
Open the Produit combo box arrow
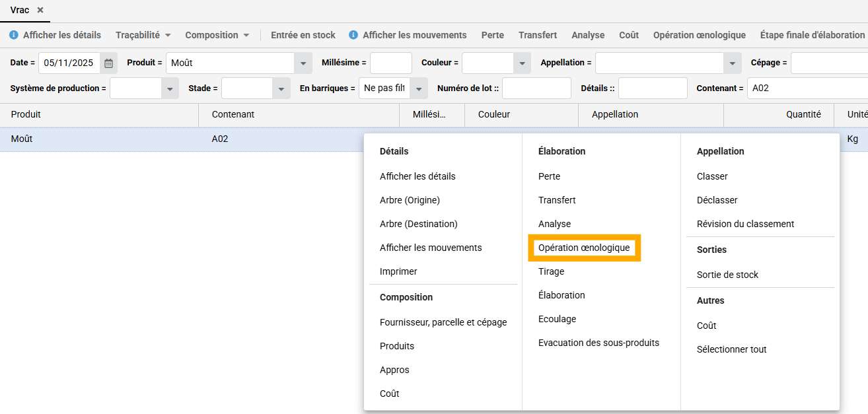coord(303,63)
